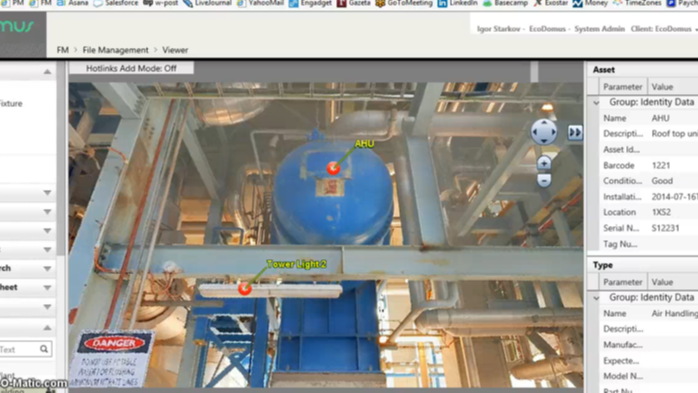Collapse Type Group: Identity Data section
The image size is (698, 393).
tap(596, 298)
